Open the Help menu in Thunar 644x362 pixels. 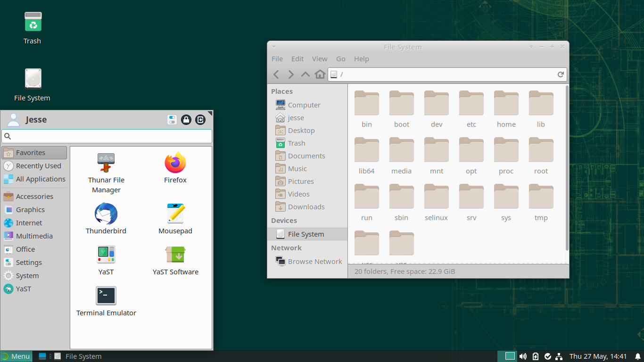362,59
